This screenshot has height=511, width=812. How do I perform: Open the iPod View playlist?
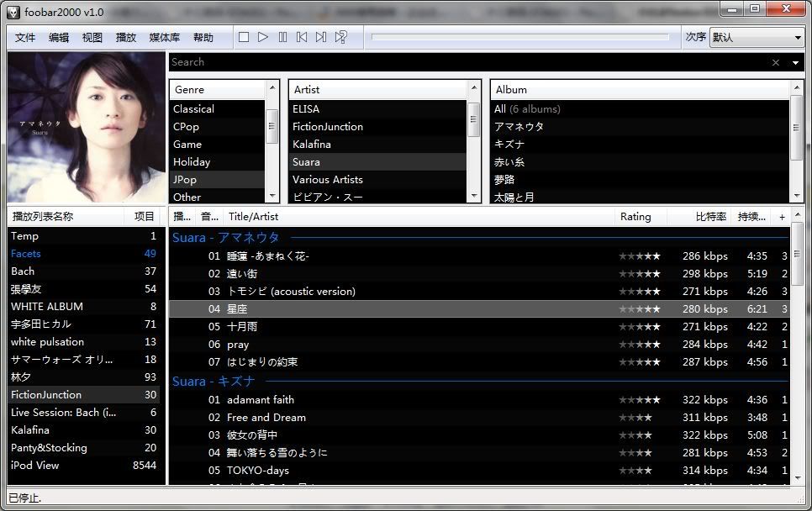pyautogui.click(x=84, y=466)
